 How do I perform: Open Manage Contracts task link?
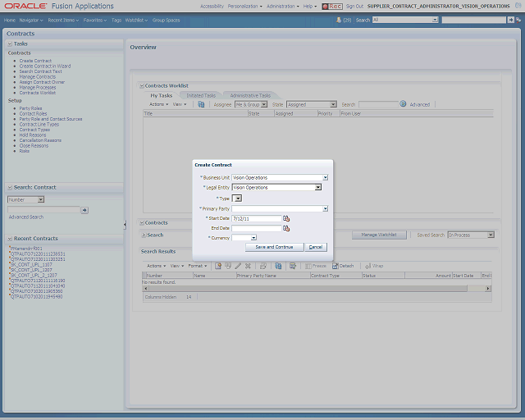(38, 76)
